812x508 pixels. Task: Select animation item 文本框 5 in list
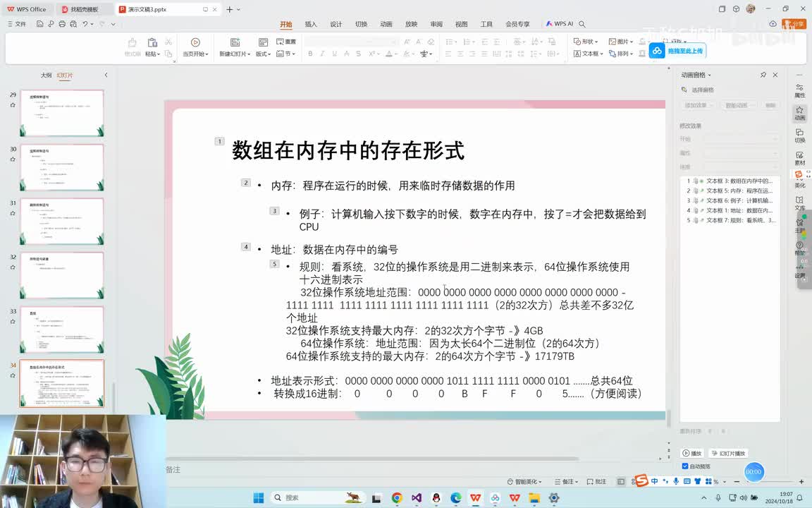(x=730, y=190)
